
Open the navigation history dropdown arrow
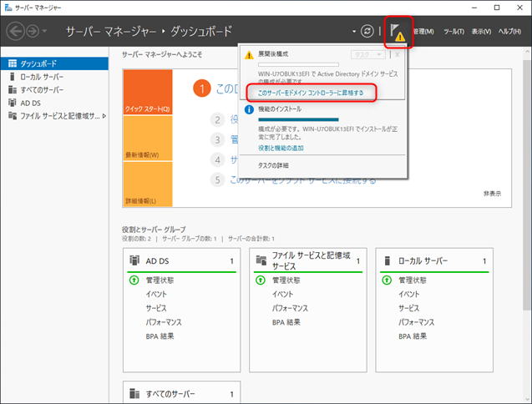44,31
